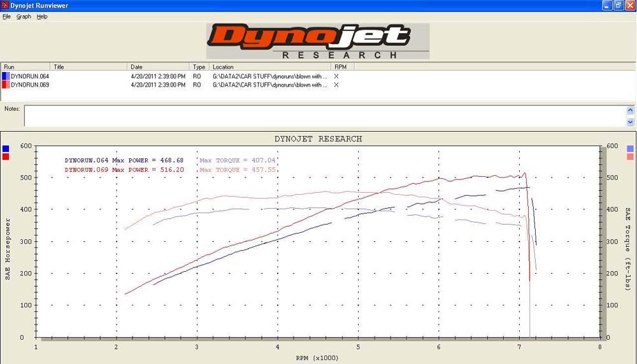Image resolution: width=637 pixels, height=364 pixels.
Task: Click Max TORQUE = 407.04 label
Action: click(237, 160)
